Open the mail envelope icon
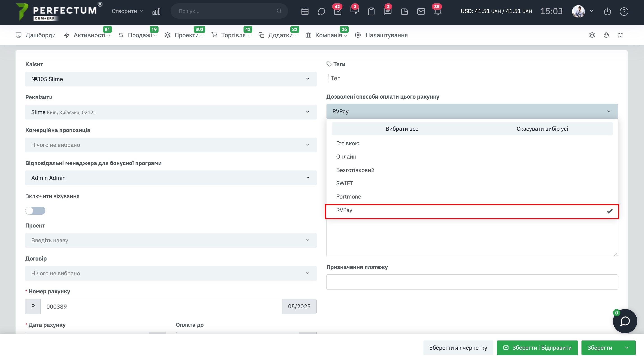 point(421,11)
